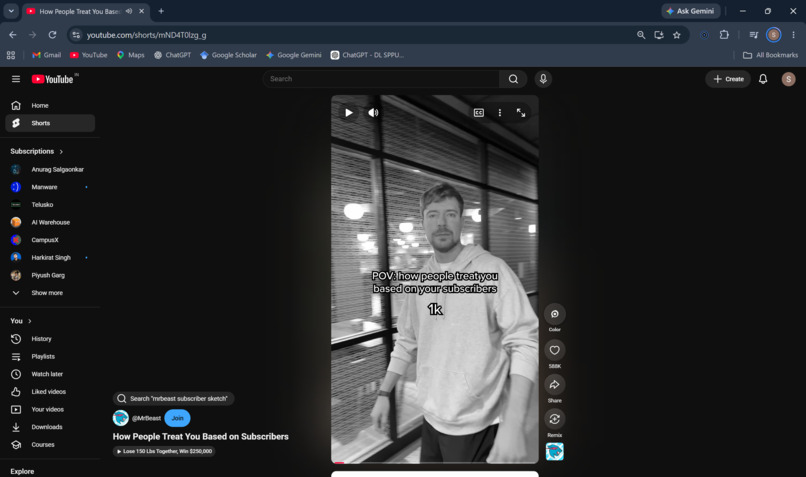This screenshot has width=806, height=477.
Task: Open the tab search dropdown arrow
Action: click(11, 11)
